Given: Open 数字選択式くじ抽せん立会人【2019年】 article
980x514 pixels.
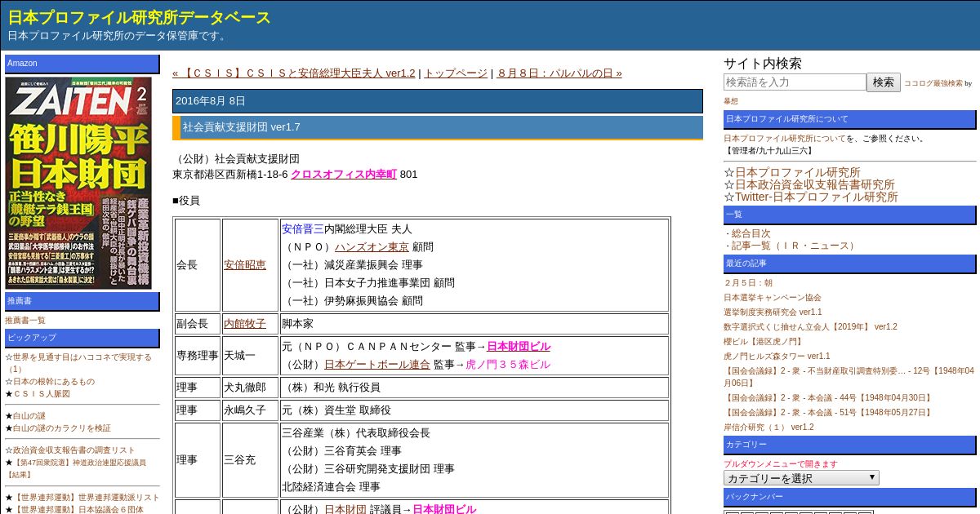Looking at the screenshot, I should [810, 326].
